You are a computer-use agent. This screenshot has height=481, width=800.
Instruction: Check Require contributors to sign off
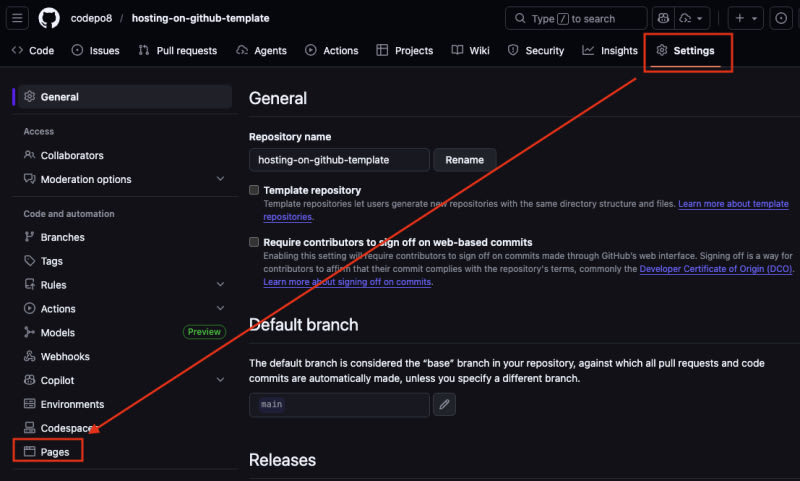254,242
